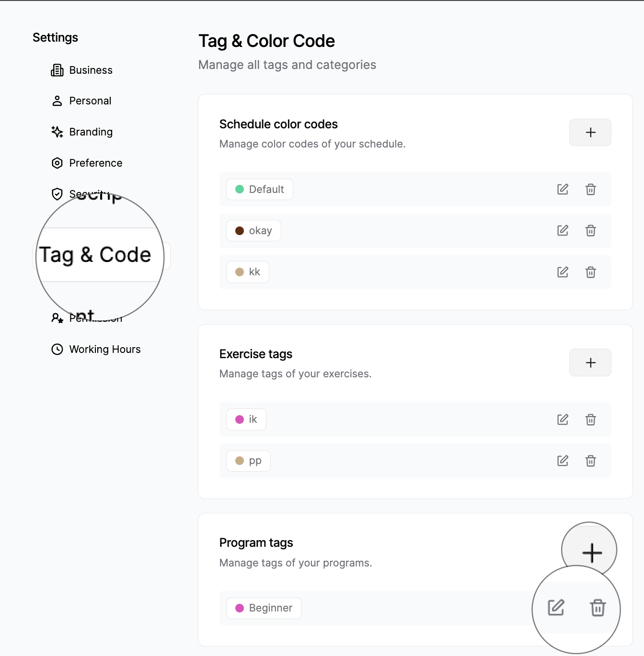Open the Tag & Code section

(95, 255)
